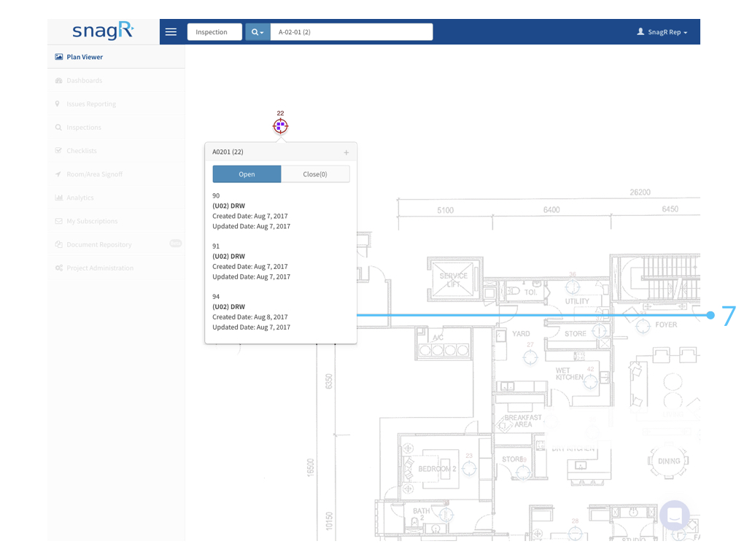The height and width of the screenshot is (560, 747).
Task: Click the Utility room marker 36
Action: click(x=573, y=287)
